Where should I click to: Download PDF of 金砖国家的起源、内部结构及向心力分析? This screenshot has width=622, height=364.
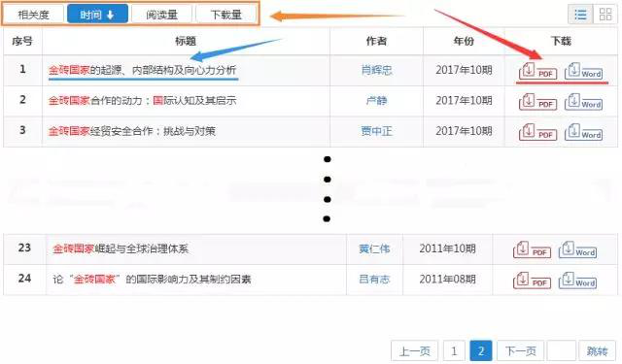tap(537, 71)
